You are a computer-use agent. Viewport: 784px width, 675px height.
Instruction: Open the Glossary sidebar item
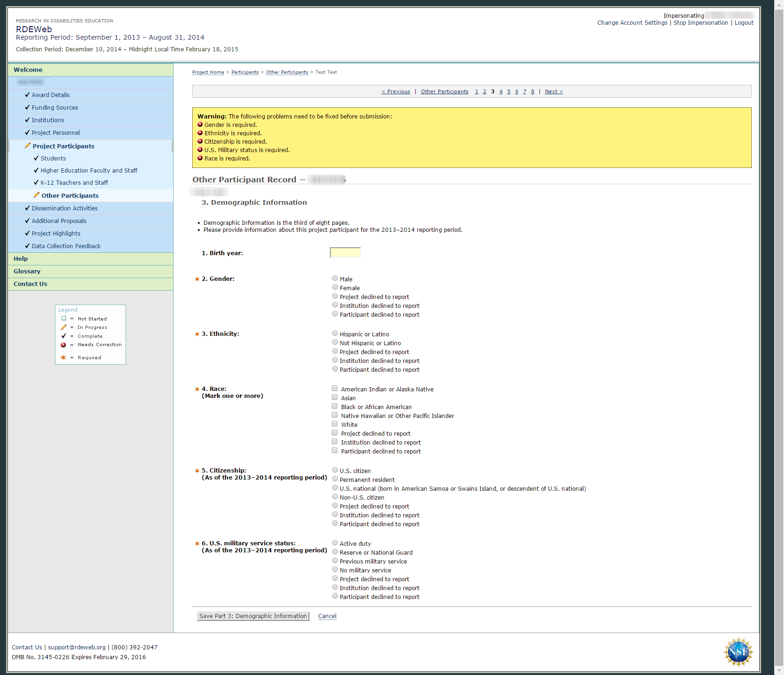pos(27,271)
